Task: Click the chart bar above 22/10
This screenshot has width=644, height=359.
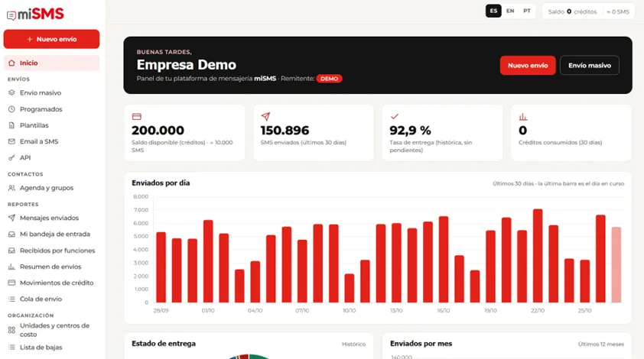Action: click(538, 256)
